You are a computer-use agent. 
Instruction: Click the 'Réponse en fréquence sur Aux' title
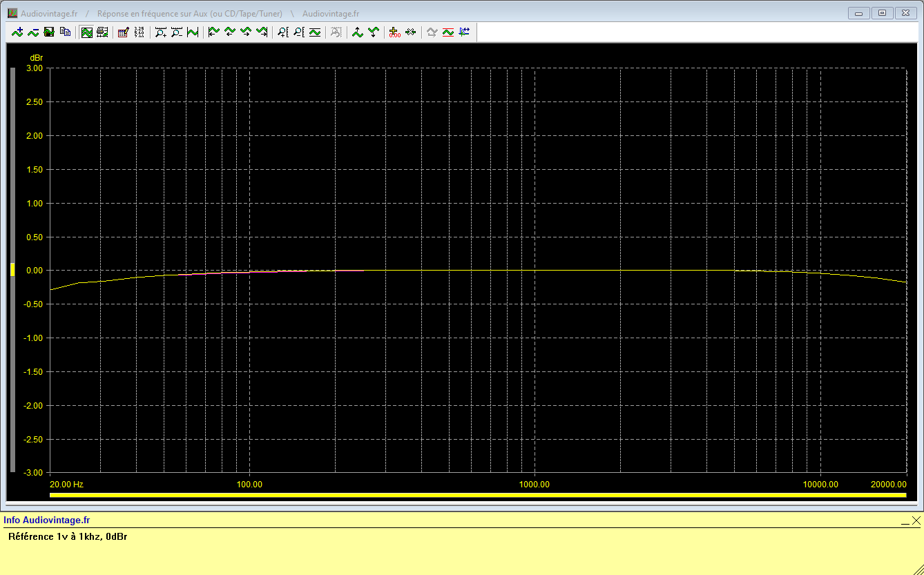[x=189, y=14]
